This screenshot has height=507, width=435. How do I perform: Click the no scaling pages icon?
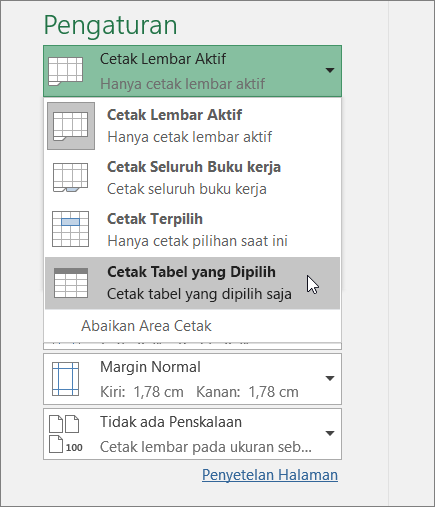pyautogui.click(x=66, y=434)
